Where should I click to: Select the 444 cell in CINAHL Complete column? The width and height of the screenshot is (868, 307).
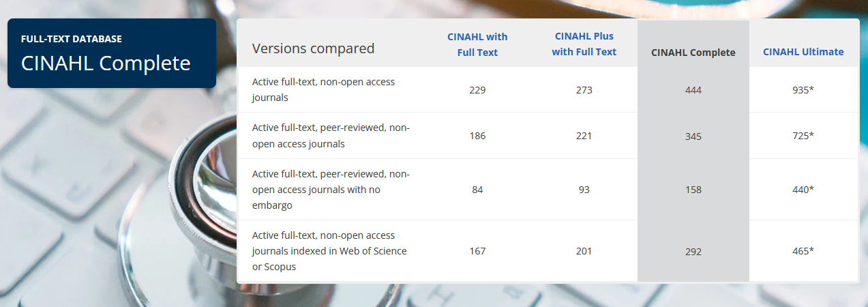(x=693, y=90)
